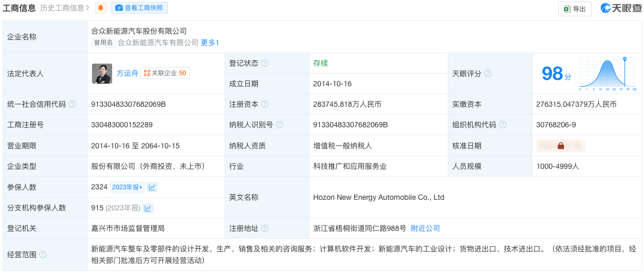Click registration authority 嘉兴市市场监督管理局

[128, 228]
